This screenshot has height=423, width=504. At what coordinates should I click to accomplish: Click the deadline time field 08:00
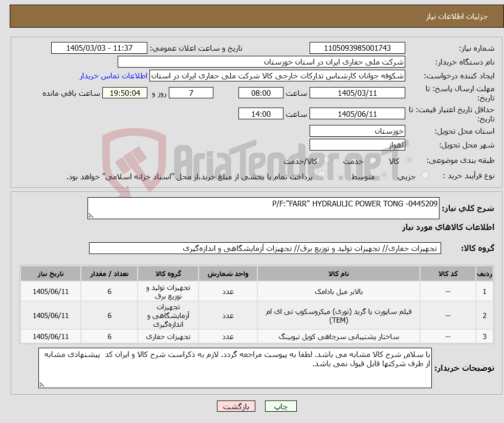260,93
